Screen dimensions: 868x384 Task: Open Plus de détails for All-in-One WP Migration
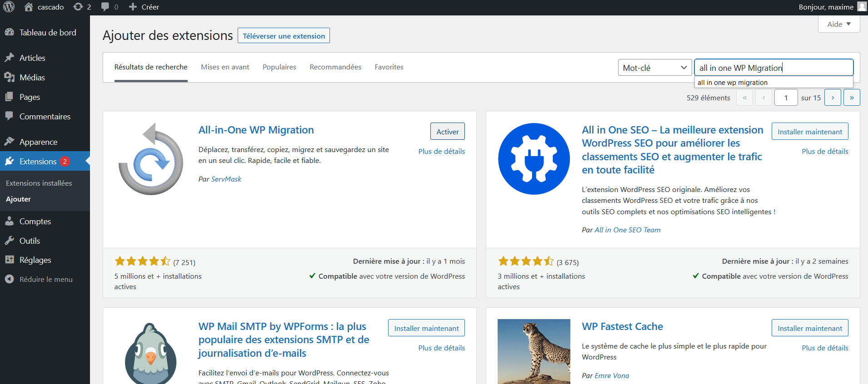click(442, 151)
